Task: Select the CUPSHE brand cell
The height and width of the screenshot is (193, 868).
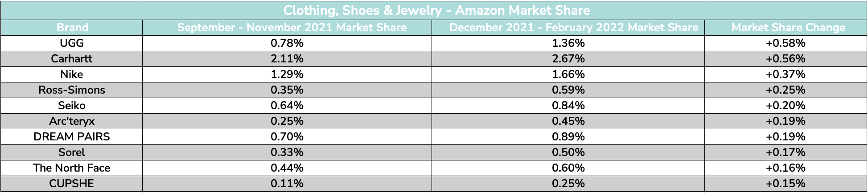Action: (72, 184)
